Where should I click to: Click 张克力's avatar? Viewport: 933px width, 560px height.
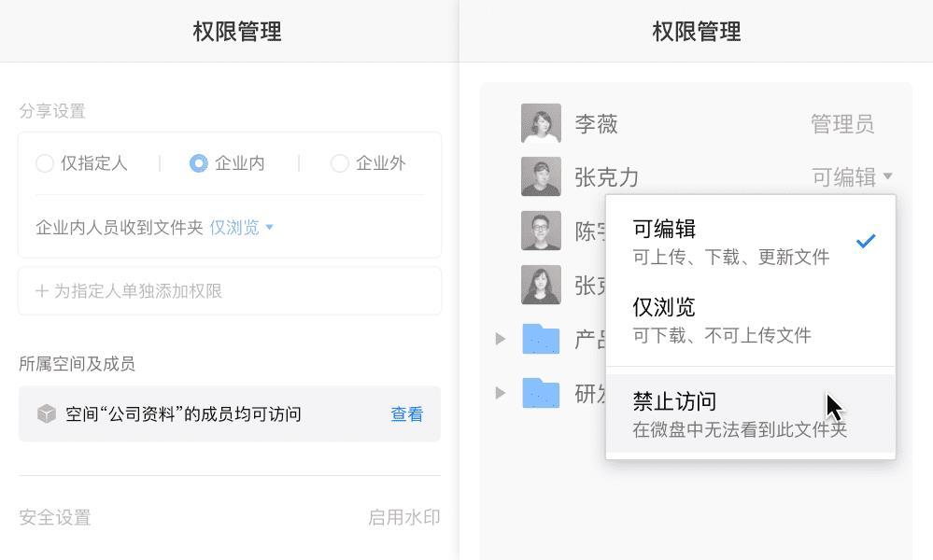pyautogui.click(x=541, y=176)
